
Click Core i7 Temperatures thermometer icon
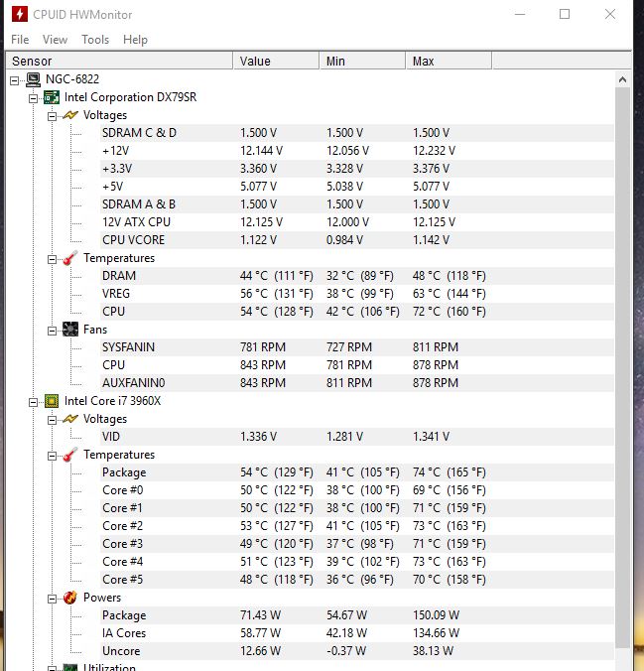pyautogui.click(x=70, y=455)
